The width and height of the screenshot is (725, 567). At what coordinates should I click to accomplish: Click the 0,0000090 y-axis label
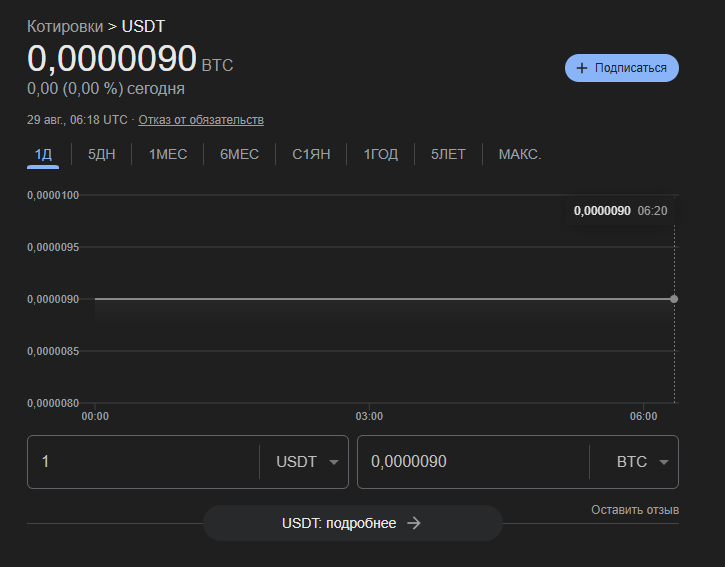(53, 299)
